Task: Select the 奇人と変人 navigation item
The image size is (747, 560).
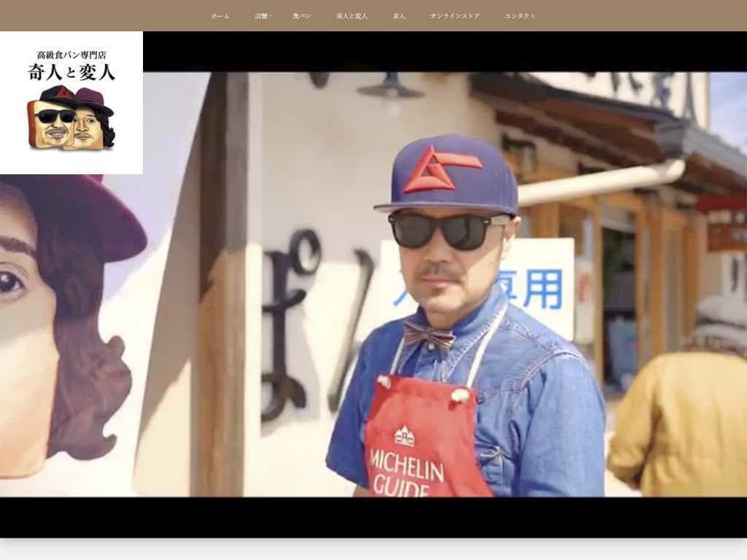Action: click(x=351, y=15)
